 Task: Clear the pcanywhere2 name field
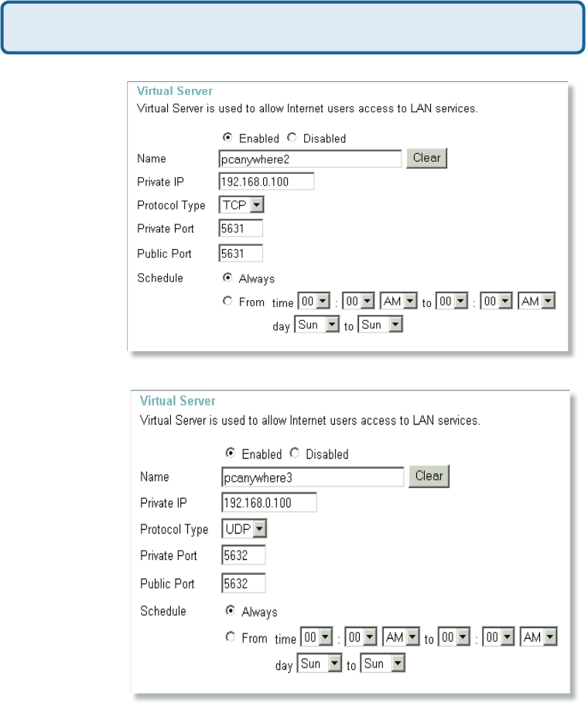(426, 158)
